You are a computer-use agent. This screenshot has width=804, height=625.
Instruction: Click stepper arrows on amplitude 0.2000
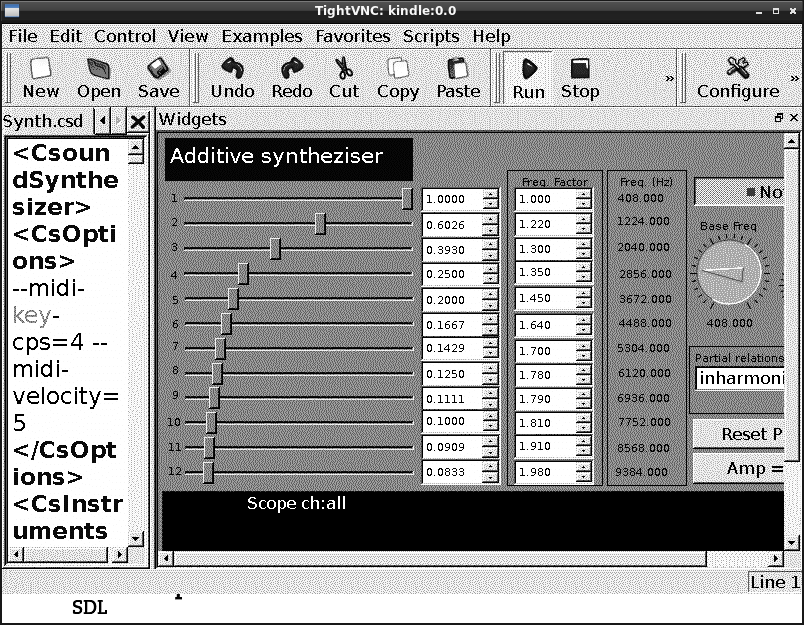coord(490,300)
